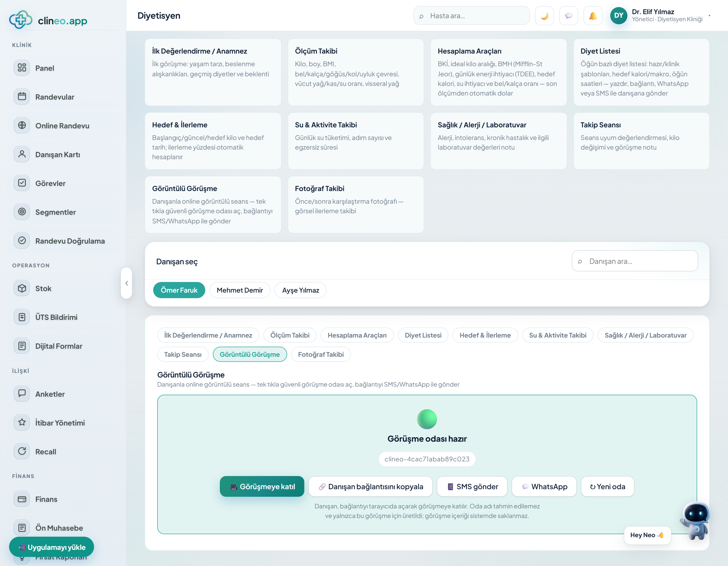The image size is (728, 566).
Task: Open the chat messages bubble icon
Action: (568, 16)
